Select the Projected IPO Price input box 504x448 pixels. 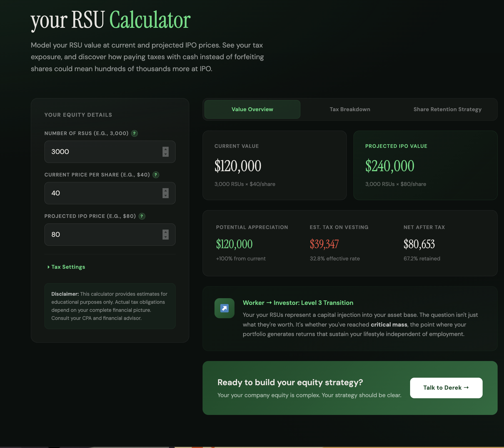103,235
